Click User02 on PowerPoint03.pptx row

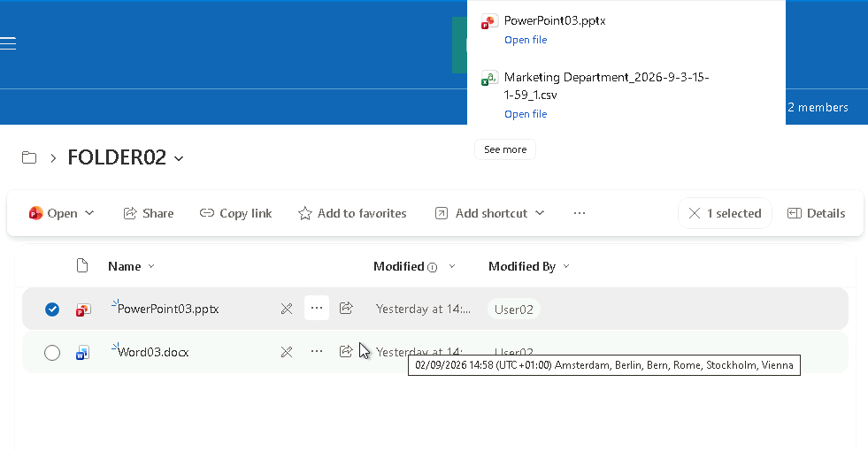tap(514, 309)
